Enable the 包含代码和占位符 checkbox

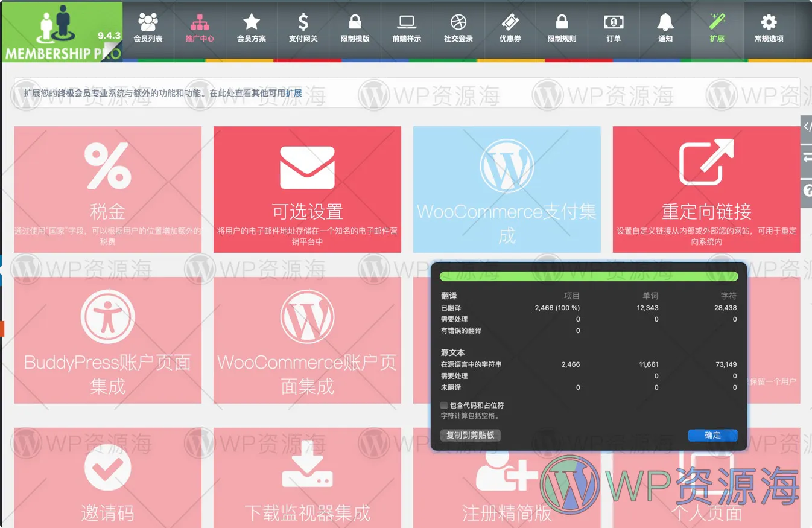(444, 405)
